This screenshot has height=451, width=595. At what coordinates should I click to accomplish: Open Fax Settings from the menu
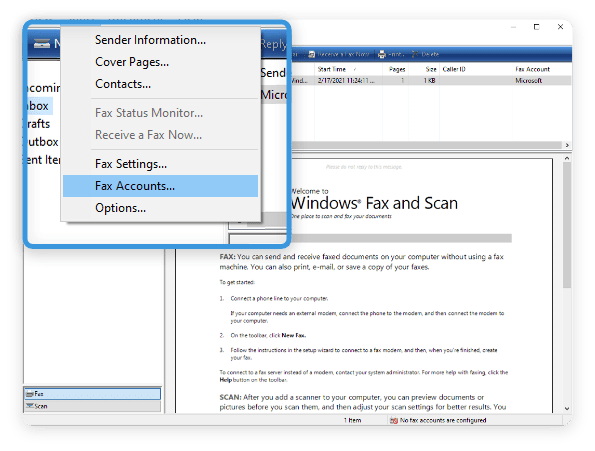point(131,164)
